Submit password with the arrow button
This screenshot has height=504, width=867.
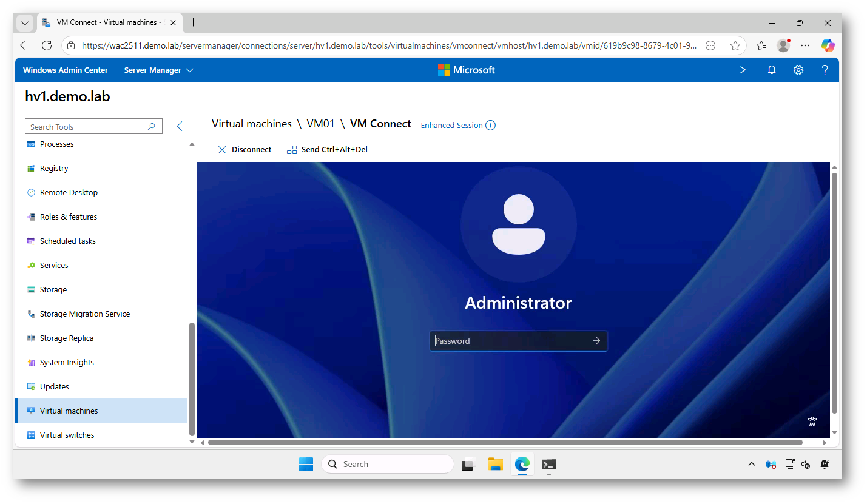596,341
